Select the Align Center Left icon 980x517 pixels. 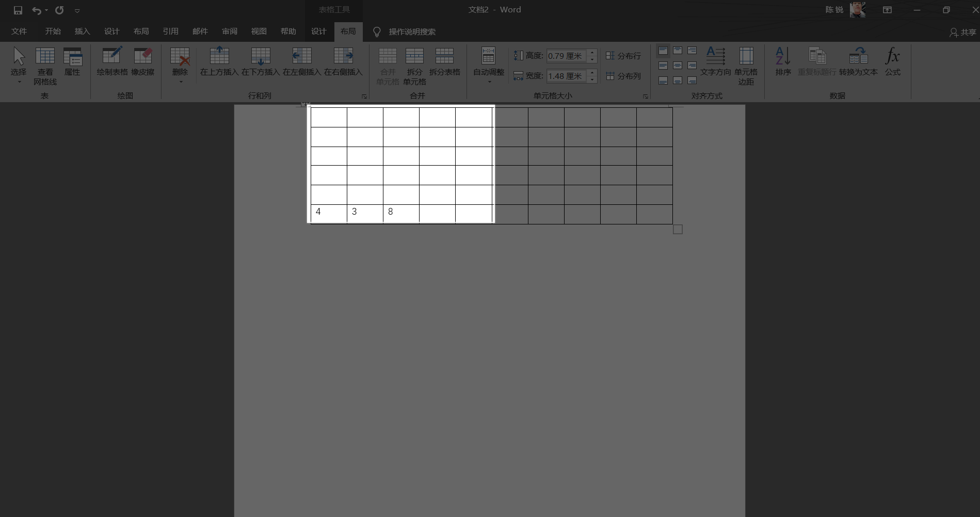(663, 66)
